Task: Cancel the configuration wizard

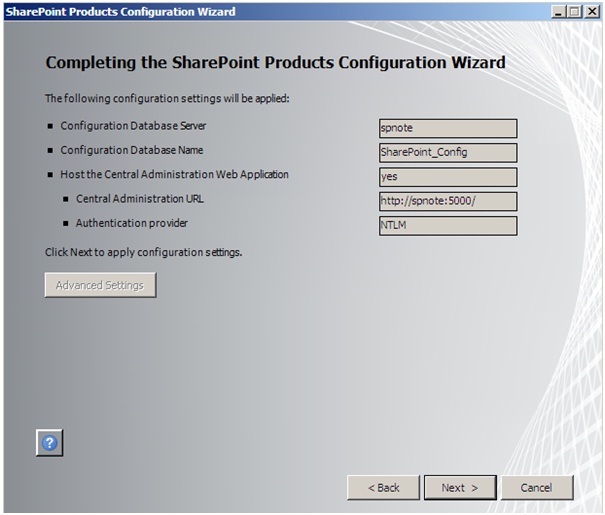Action: 537,487
